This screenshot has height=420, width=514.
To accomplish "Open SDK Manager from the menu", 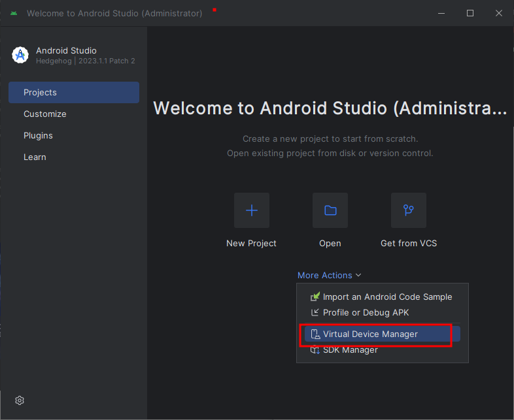I will click(x=382, y=349).
